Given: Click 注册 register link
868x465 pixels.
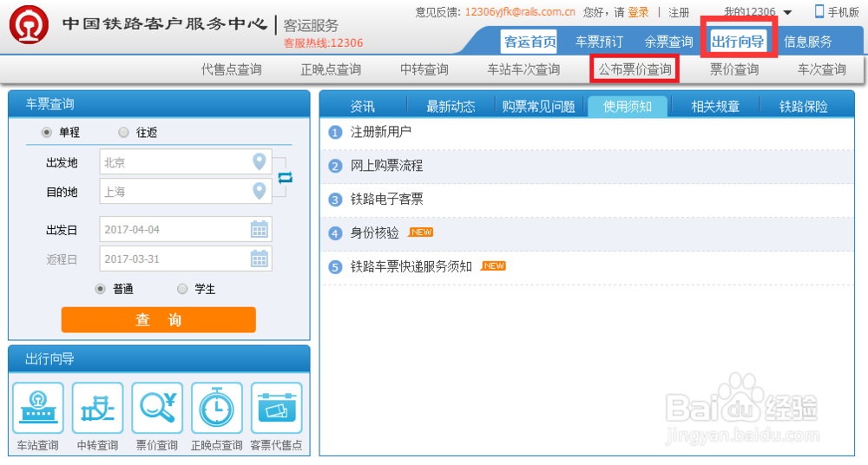Looking at the screenshot, I should pos(679,12).
